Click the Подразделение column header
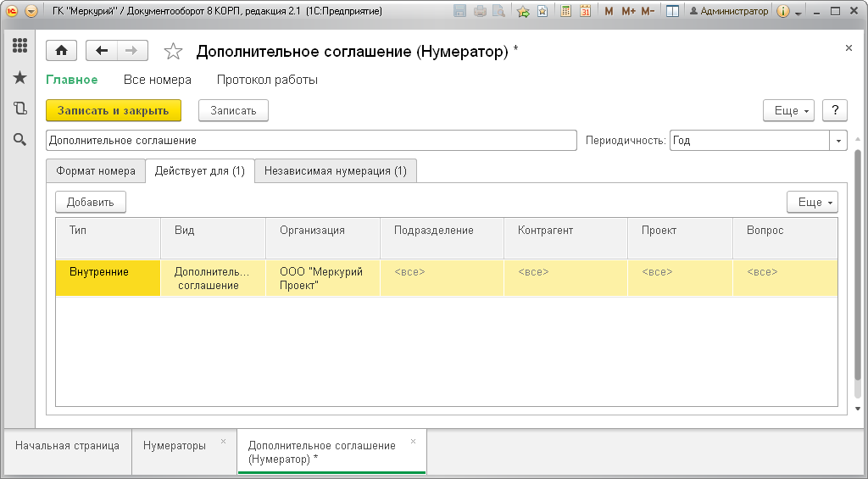The image size is (868, 479). point(442,238)
